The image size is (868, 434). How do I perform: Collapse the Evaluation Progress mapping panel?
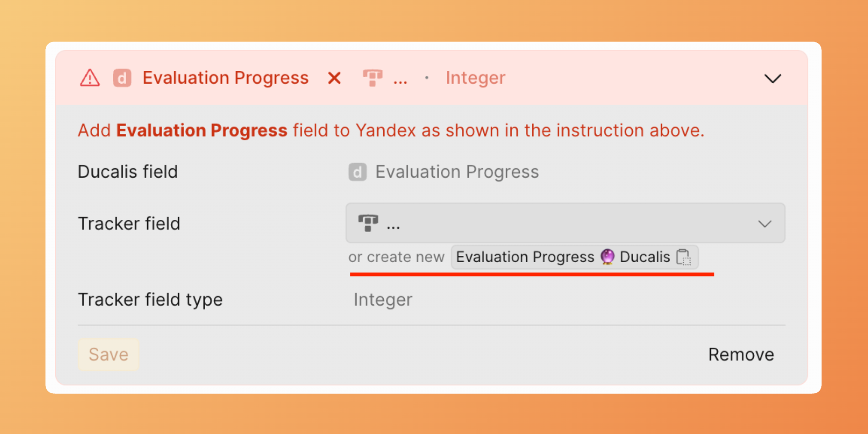pos(773,79)
